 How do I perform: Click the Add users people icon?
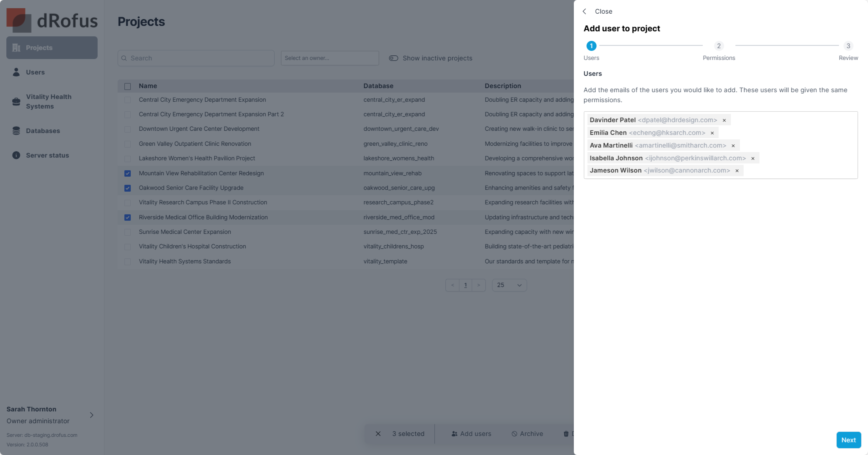point(454,434)
